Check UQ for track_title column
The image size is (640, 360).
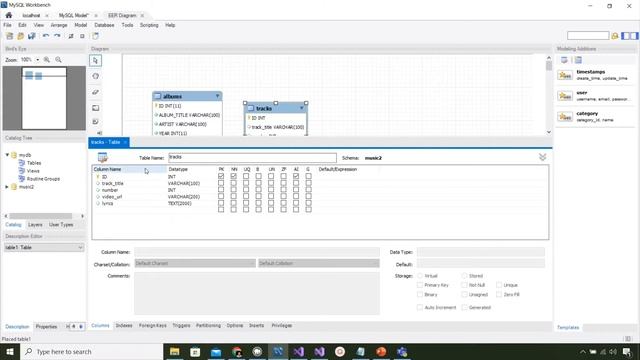tap(246, 183)
